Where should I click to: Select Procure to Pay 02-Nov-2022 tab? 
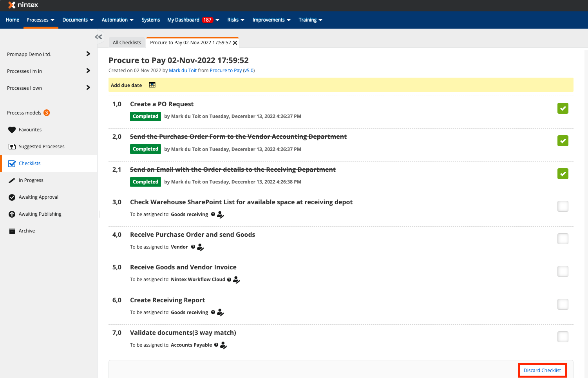coord(190,43)
